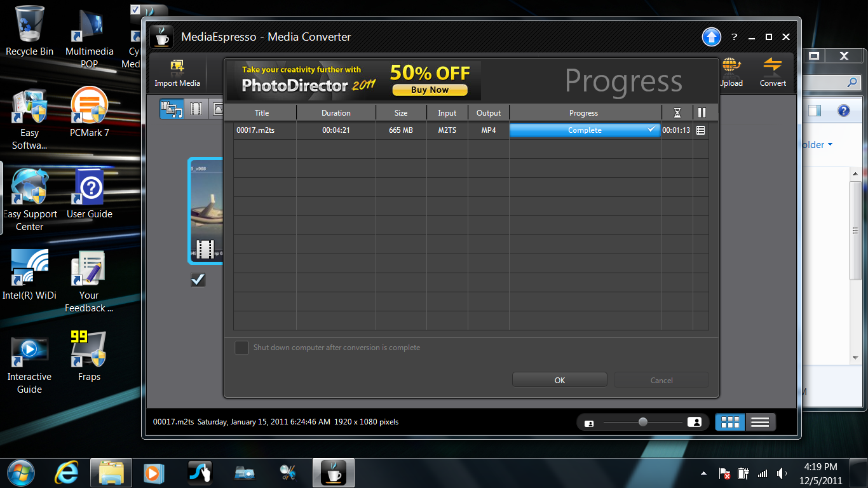Click the Title column header

point(262,113)
